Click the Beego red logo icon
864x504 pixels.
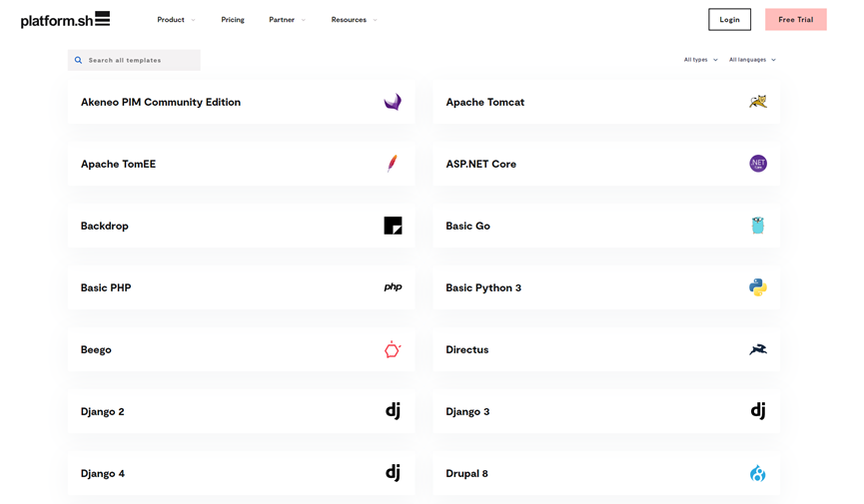click(x=393, y=349)
